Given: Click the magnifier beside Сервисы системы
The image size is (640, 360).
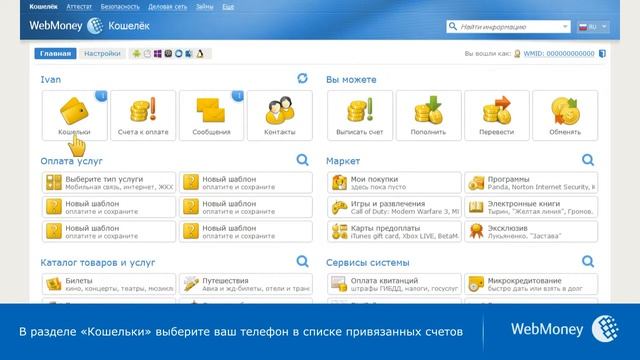Looking at the screenshot, I should tap(588, 261).
